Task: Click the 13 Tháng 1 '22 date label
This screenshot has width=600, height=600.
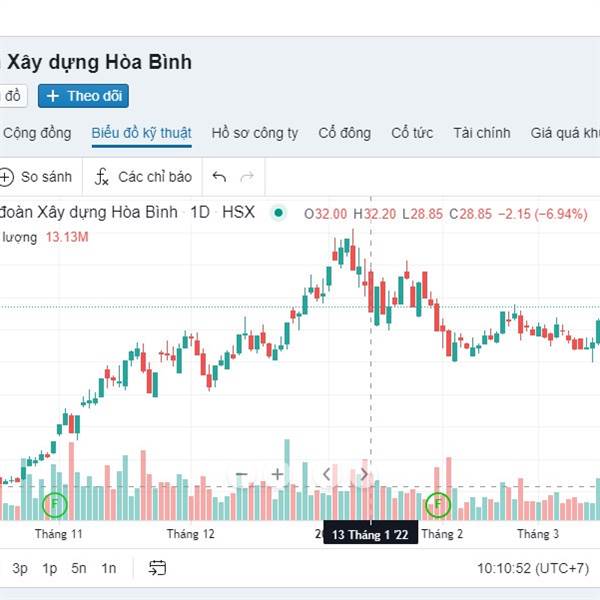Action: (370, 534)
